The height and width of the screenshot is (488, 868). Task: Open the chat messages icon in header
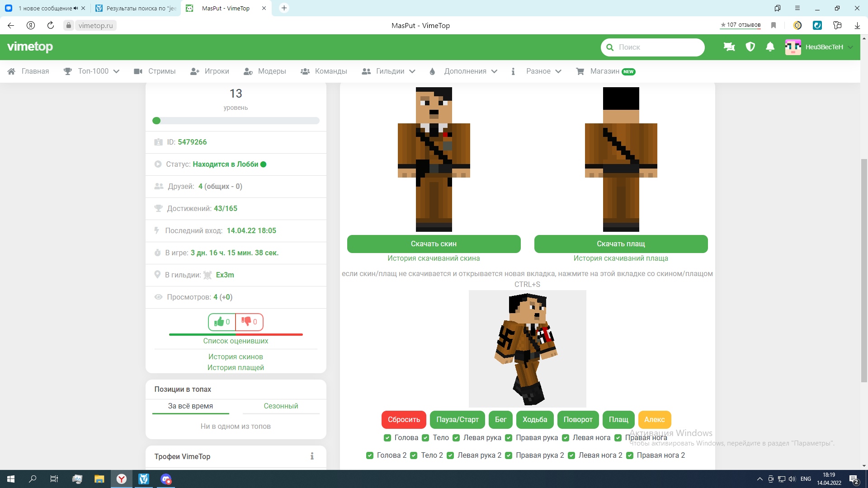(x=729, y=47)
